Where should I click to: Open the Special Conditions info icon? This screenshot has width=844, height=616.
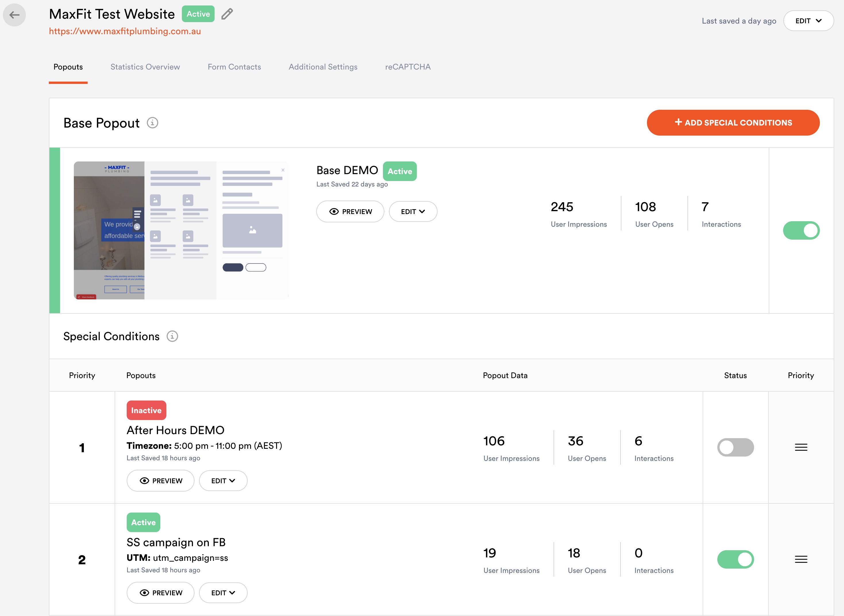tap(172, 336)
